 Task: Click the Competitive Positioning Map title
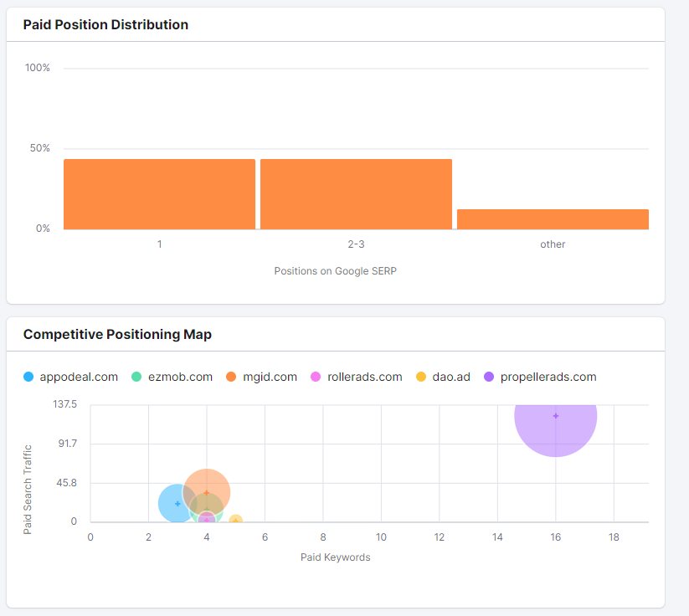(x=117, y=335)
